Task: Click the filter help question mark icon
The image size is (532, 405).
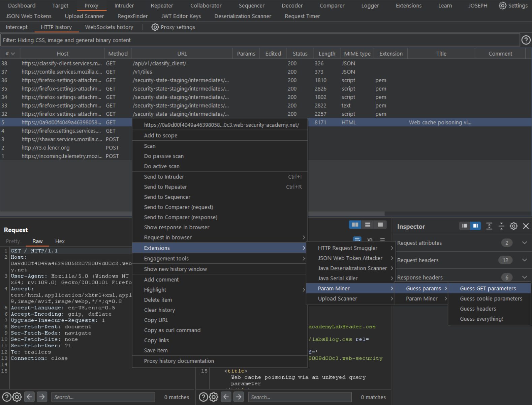Action: [526, 40]
